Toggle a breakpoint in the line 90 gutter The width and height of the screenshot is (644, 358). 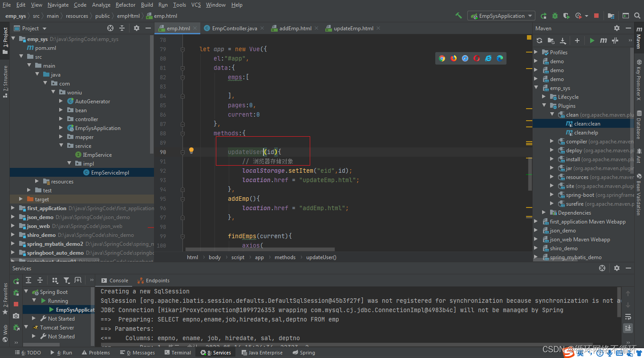[174, 151]
